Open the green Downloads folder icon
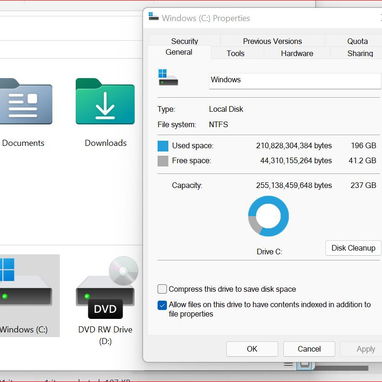 tap(105, 101)
